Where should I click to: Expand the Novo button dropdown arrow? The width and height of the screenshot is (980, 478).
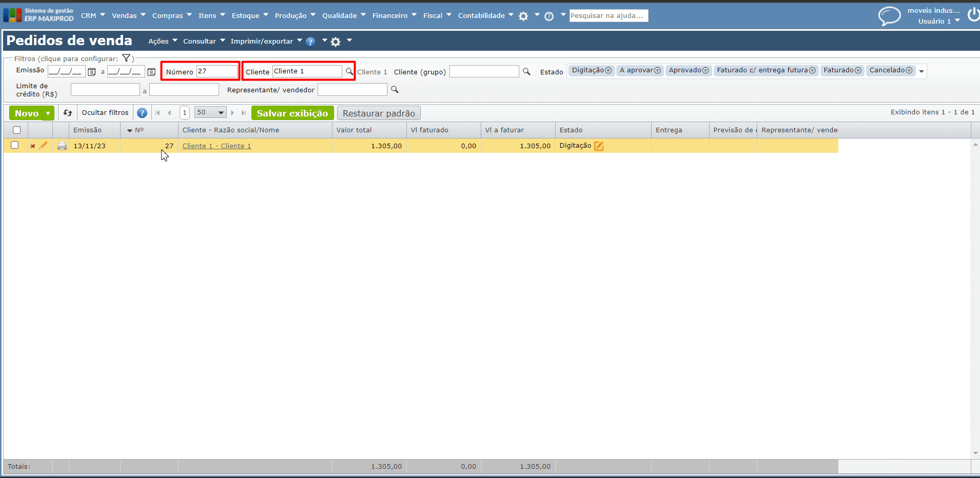point(48,113)
